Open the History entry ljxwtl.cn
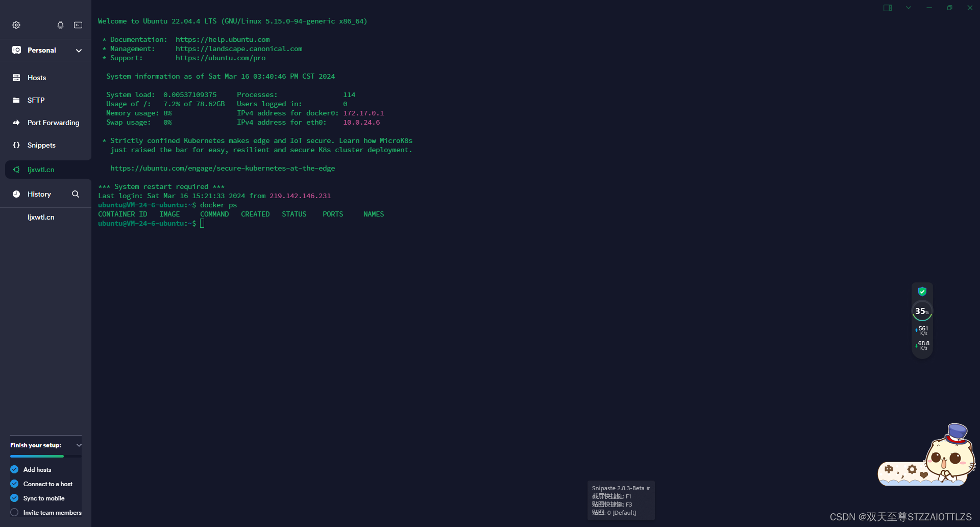Screen dimensions: 980x527 coord(41,217)
